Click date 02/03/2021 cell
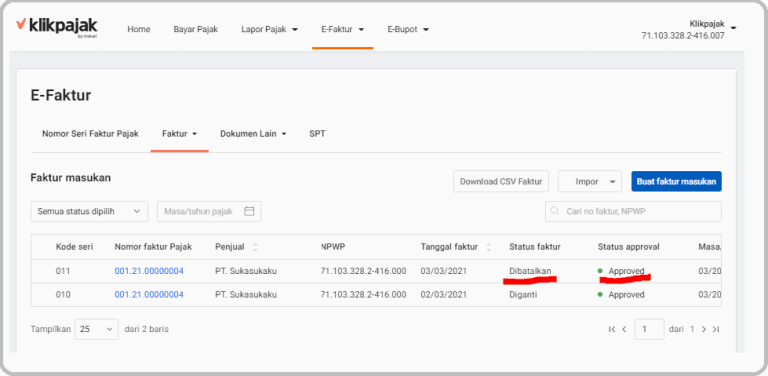Viewport: 768px width, 376px height. tap(444, 295)
